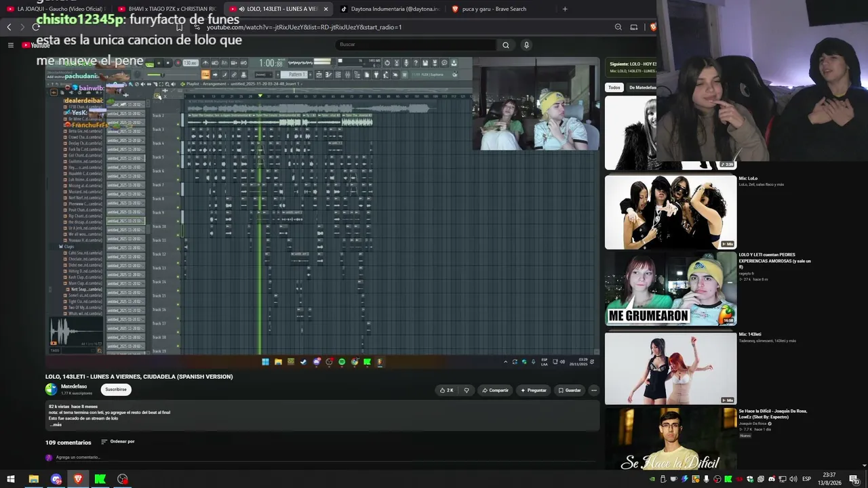
Task: Open the Se Hace la Difícil video thumbnail
Action: click(x=671, y=439)
